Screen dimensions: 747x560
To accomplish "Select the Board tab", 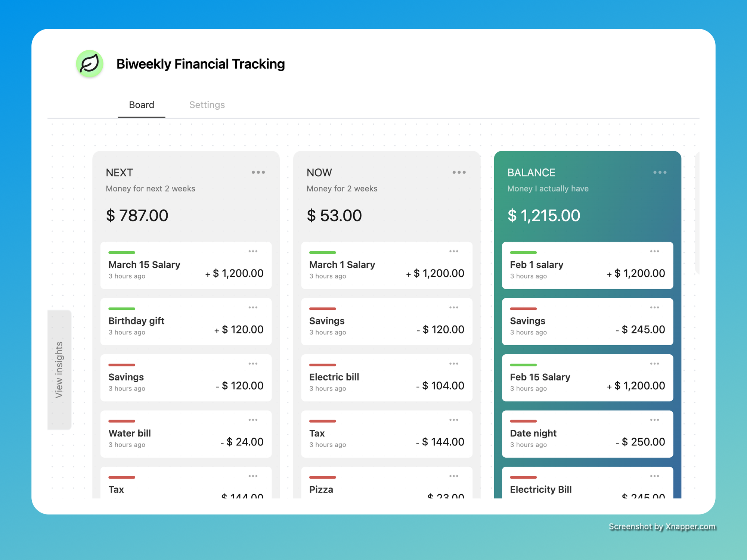I will (142, 105).
